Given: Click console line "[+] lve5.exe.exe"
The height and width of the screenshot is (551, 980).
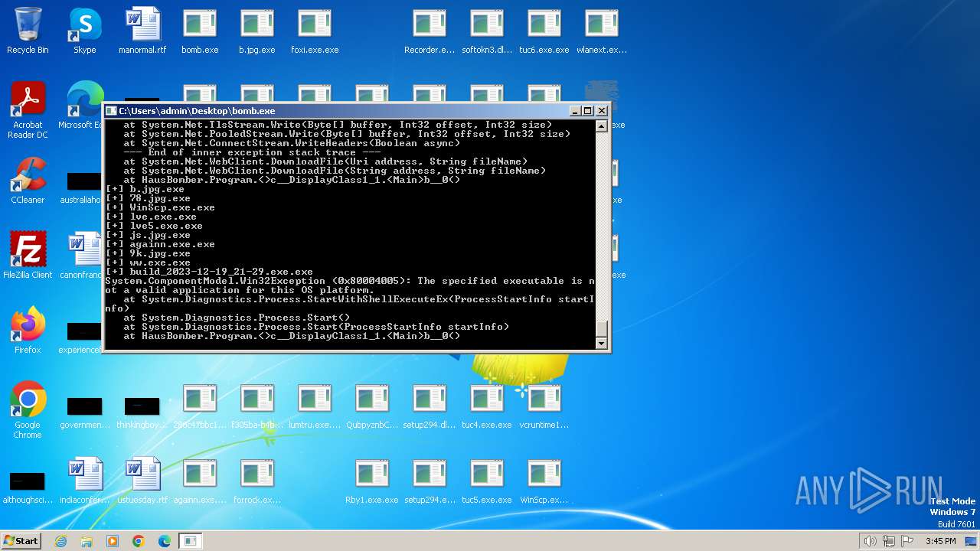Looking at the screenshot, I should tap(155, 226).
